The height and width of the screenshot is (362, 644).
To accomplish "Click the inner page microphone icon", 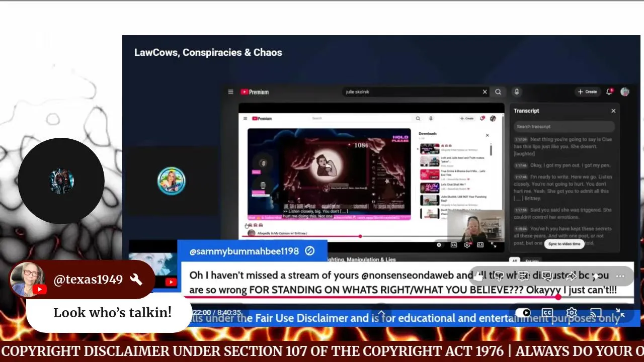I will pyautogui.click(x=431, y=119).
